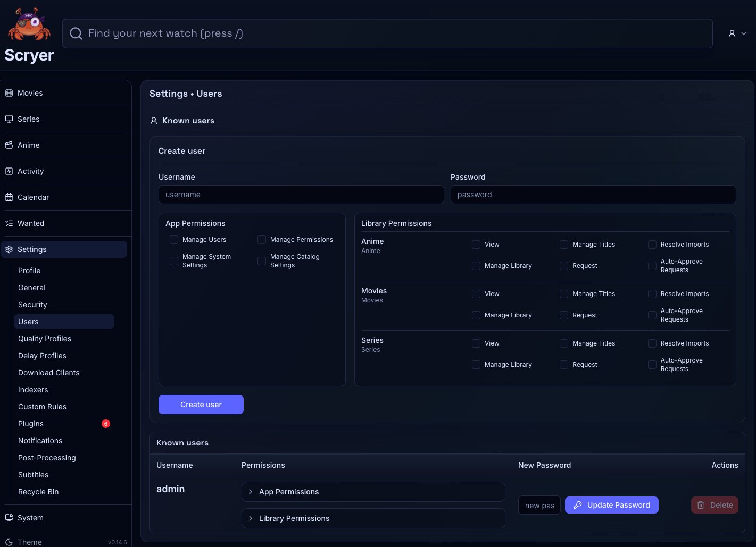Click the Delete button for admin
Viewport: 756px width, 547px height.
coord(715,505)
